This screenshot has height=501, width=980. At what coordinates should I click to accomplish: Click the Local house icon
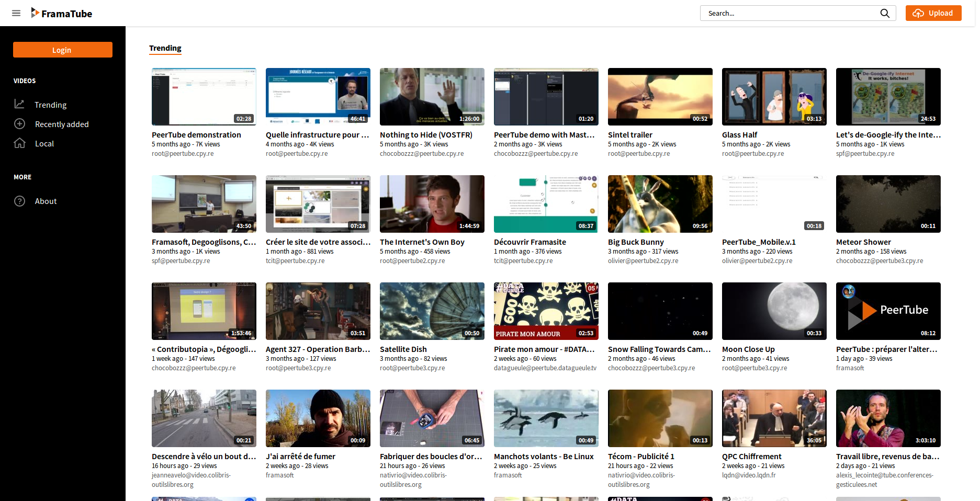coord(19,143)
